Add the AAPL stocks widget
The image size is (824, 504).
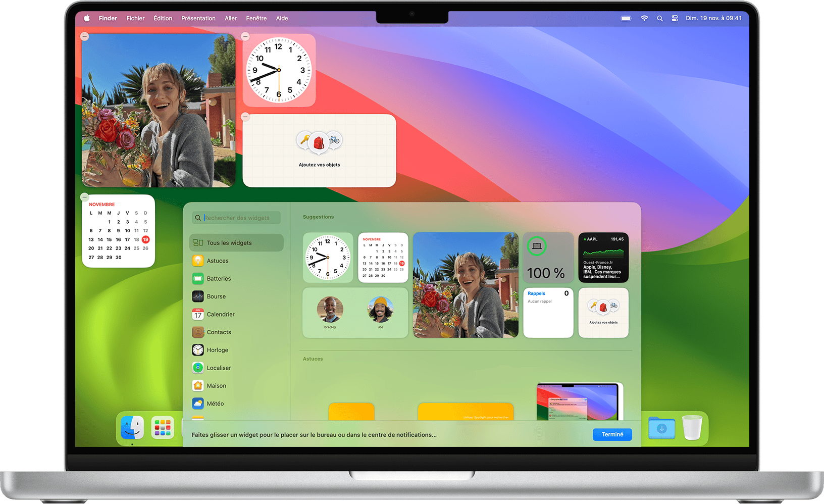[x=603, y=258]
